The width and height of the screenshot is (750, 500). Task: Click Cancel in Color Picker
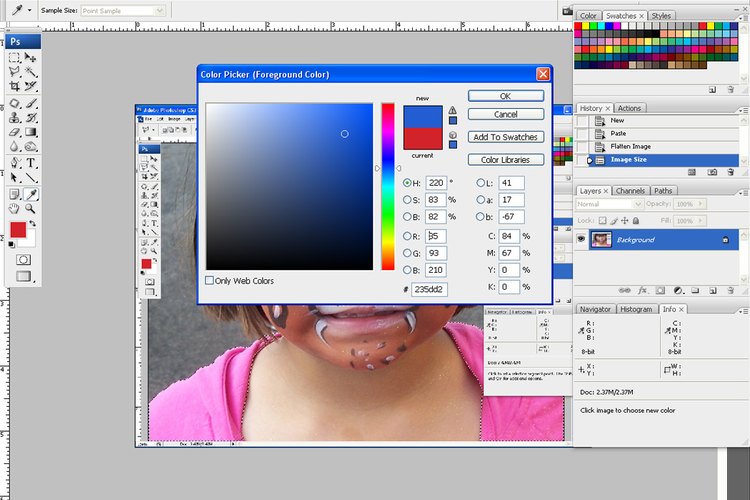pyautogui.click(x=506, y=114)
